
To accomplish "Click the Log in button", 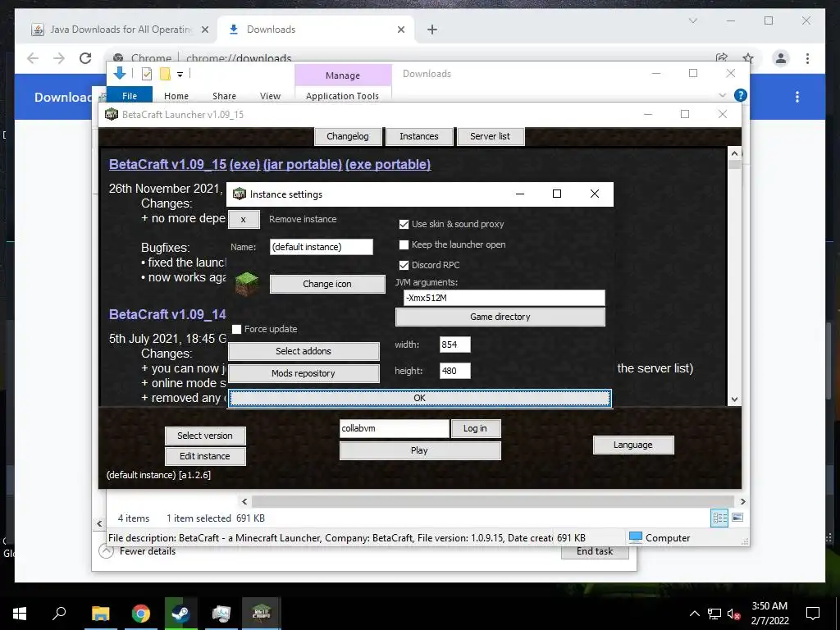I will (475, 428).
